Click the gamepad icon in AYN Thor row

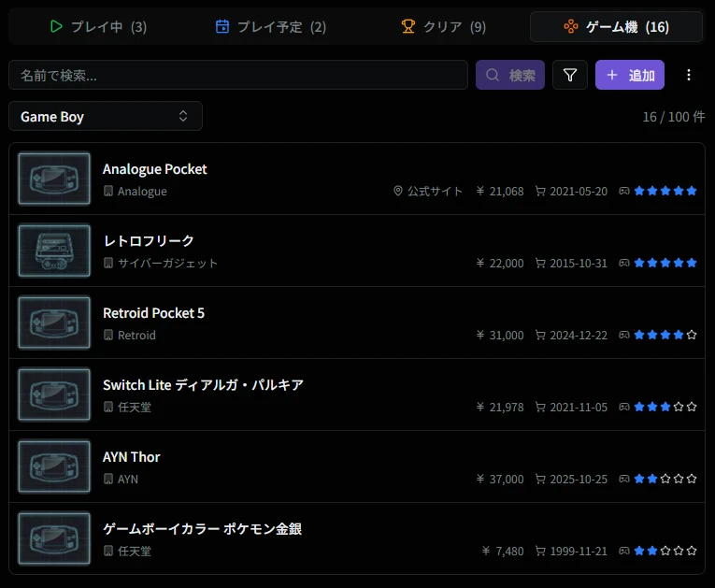(x=623, y=479)
